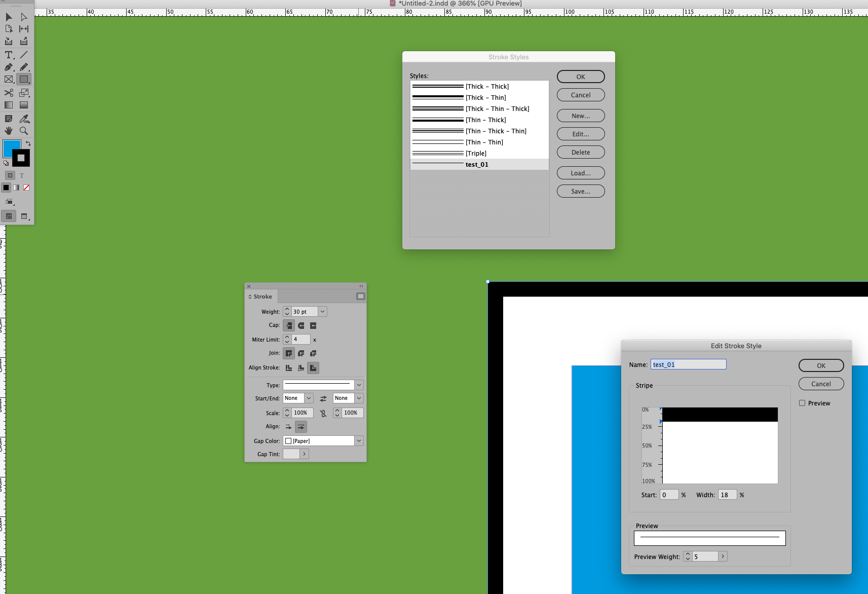868x594 pixels.
Task: Select the Hand tool
Action: [x=8, y=131]
